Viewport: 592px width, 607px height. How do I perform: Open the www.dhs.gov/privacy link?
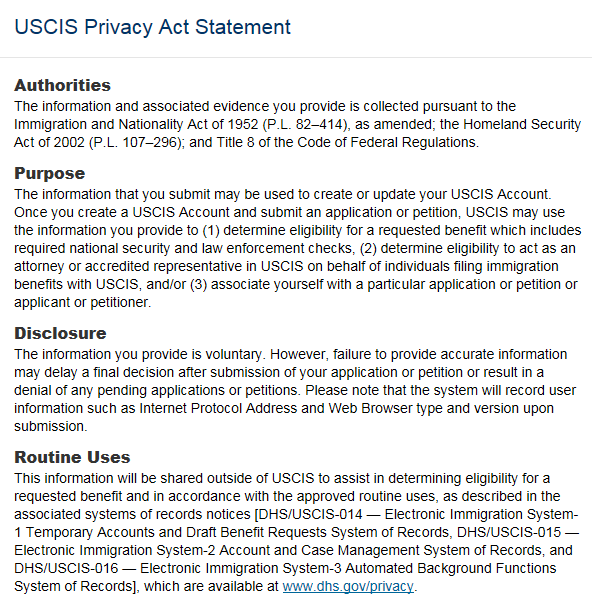pyautogui.click(x=348, y=586)
